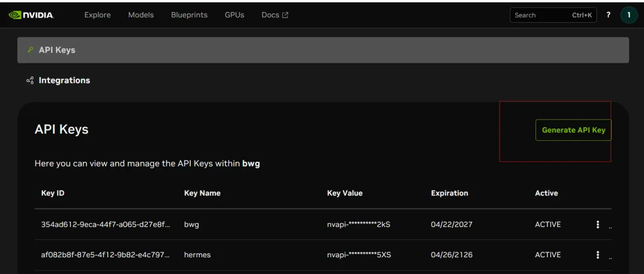The height and width of the screenshot is (274, 644).
Task: Click the Active column header
Action: coord(546,193)
